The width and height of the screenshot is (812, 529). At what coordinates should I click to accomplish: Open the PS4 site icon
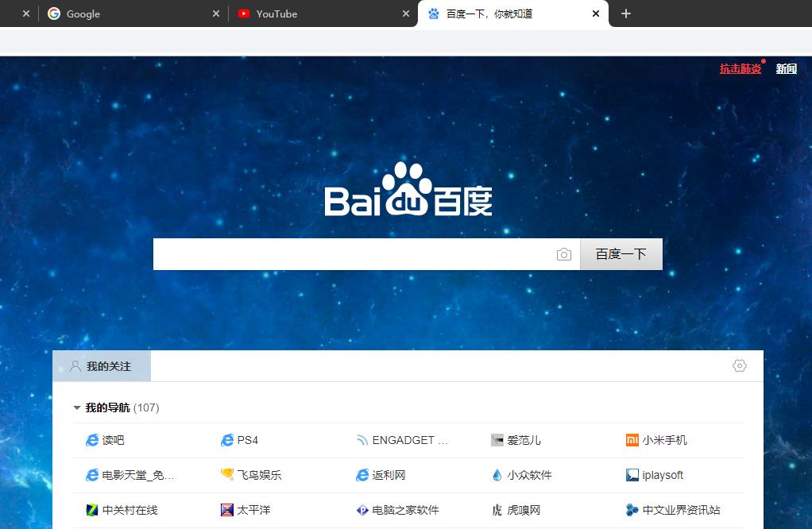tap(227, 440)
